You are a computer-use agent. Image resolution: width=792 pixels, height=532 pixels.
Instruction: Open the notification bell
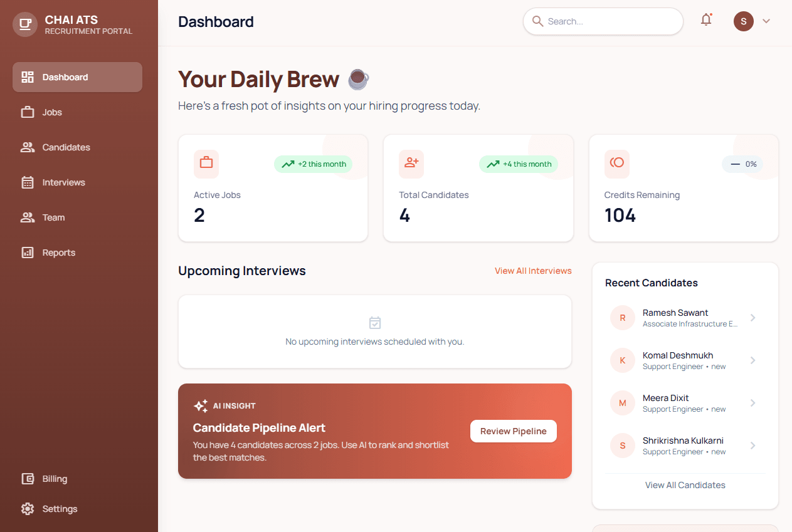click(x=706, y=19)
